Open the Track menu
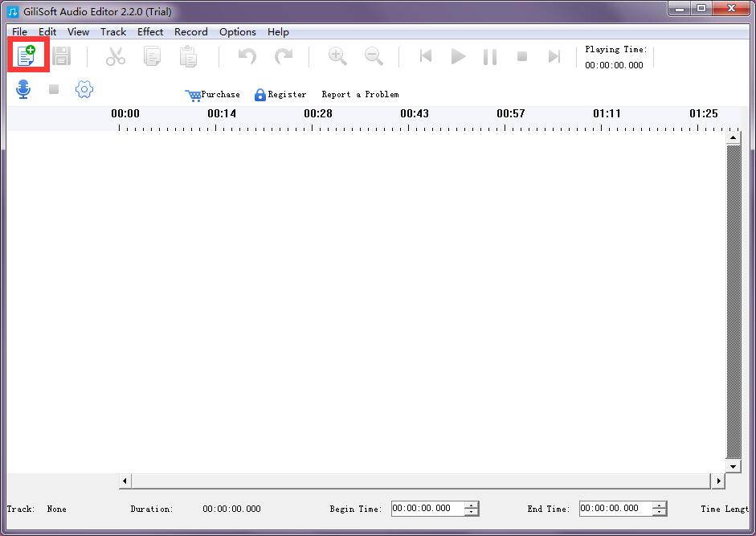 point(113,32)
